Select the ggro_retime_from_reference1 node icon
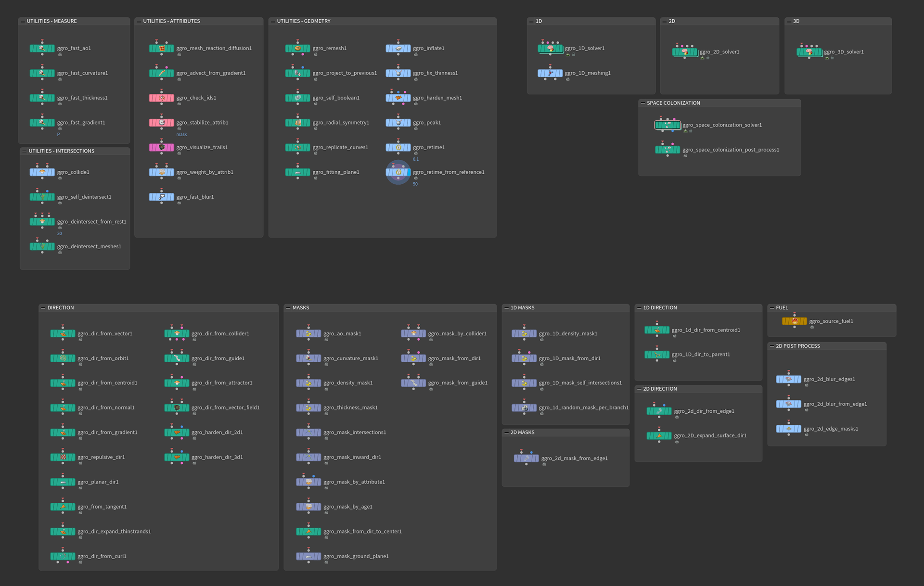Image resolution: width=924 pixels, height=586 pixels. coord(398,172)
